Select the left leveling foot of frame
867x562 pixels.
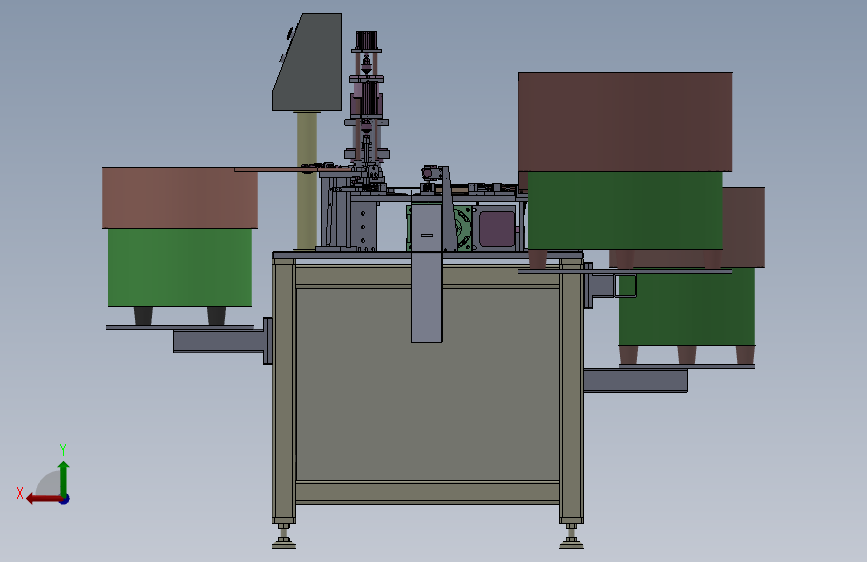[284, 536]
